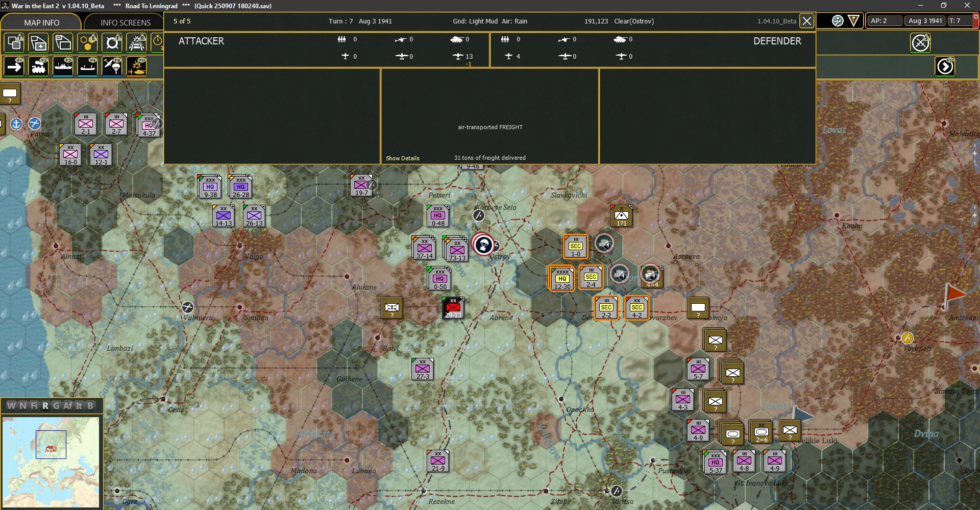Select the infantry unit counter 26-13
980x510 pixels.
pyautogui.click(x=254, y=216)
